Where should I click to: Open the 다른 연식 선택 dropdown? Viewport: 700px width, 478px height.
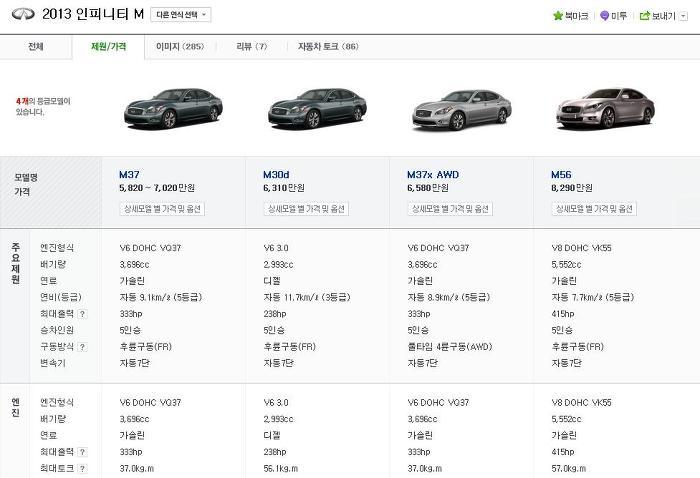click(x=181, y=15)
